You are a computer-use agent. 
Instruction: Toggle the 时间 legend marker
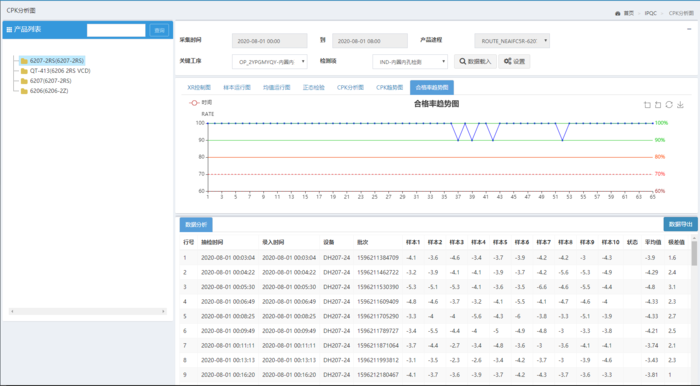194,103
